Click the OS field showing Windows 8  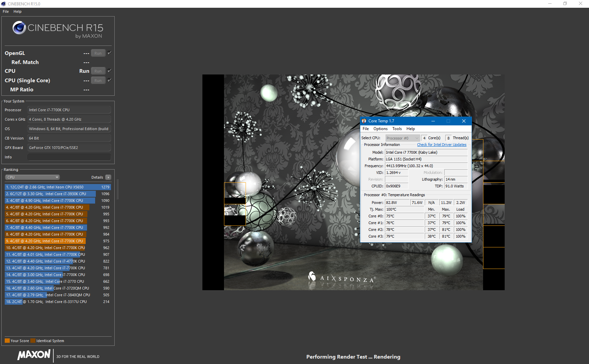[69, 129]
